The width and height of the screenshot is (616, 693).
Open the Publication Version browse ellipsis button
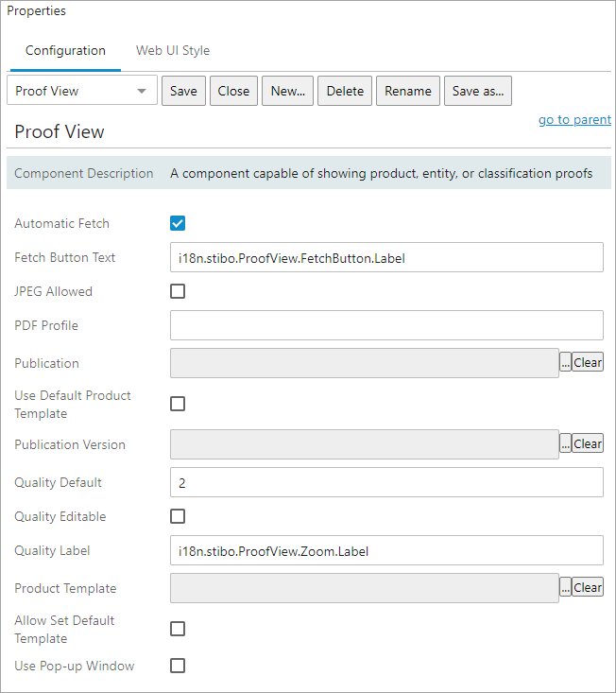pyautogui.click(x=565, y=443)
